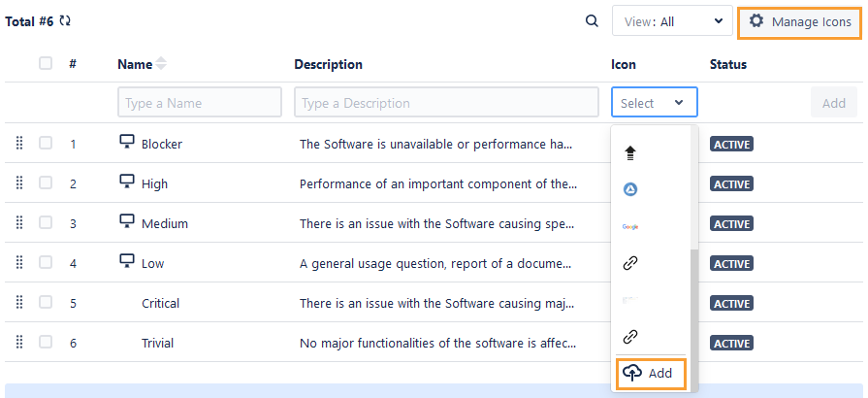The height and width of the screenshot is (398, 868).
Task: Select the Google logo icon option
Action: (x=630, y=226)
